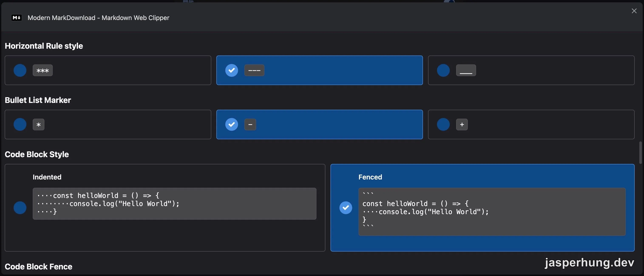
Task: Click the Indented label text
Action: [x=47, y=177]
